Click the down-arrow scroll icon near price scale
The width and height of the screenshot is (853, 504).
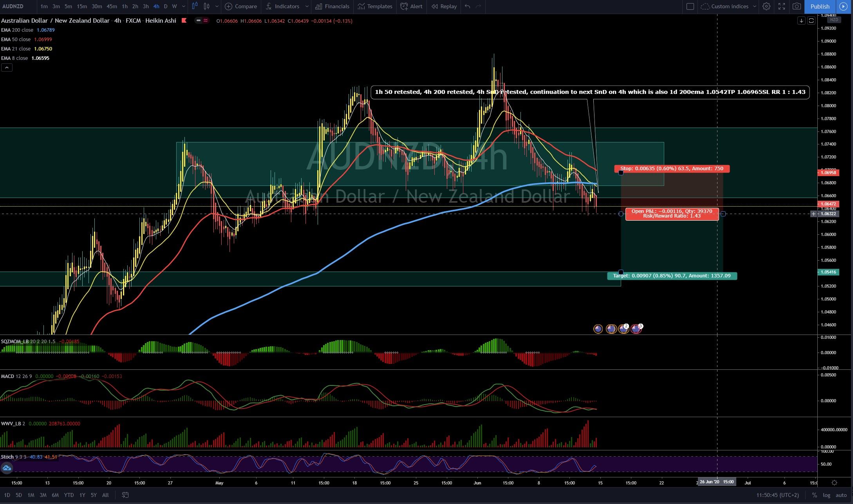[801, 20]
